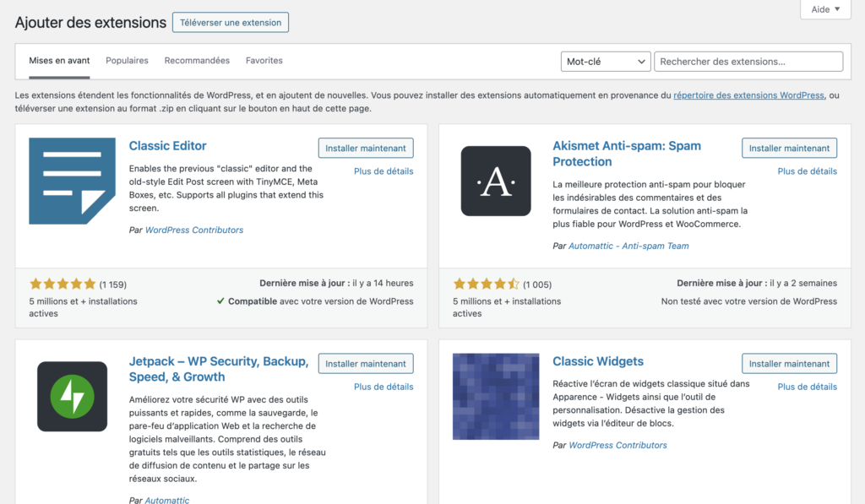Expand the Mot-clé search type dropdown
Viewport: 865px width, 504px height.
point(606,62)
